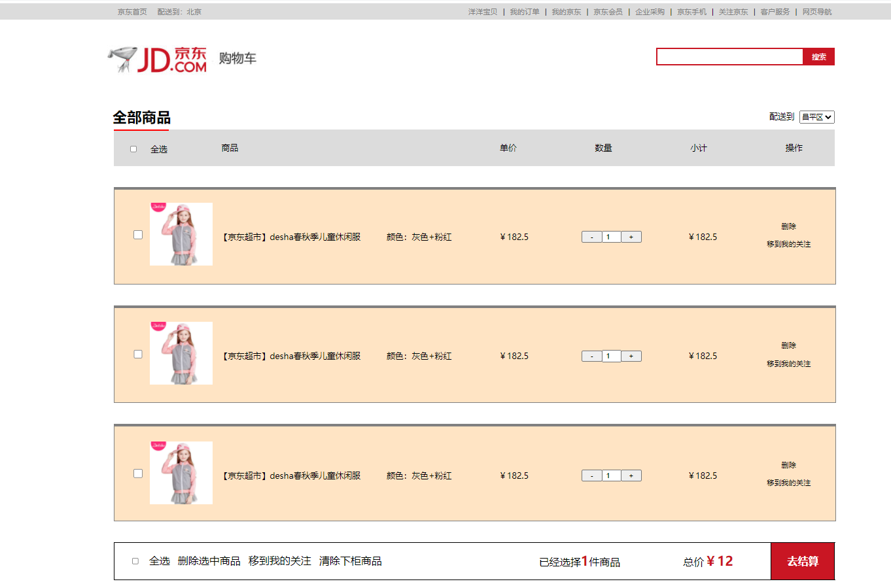Click the 单价 column header
Screen dimensions: 891x588
click(508, 148)
